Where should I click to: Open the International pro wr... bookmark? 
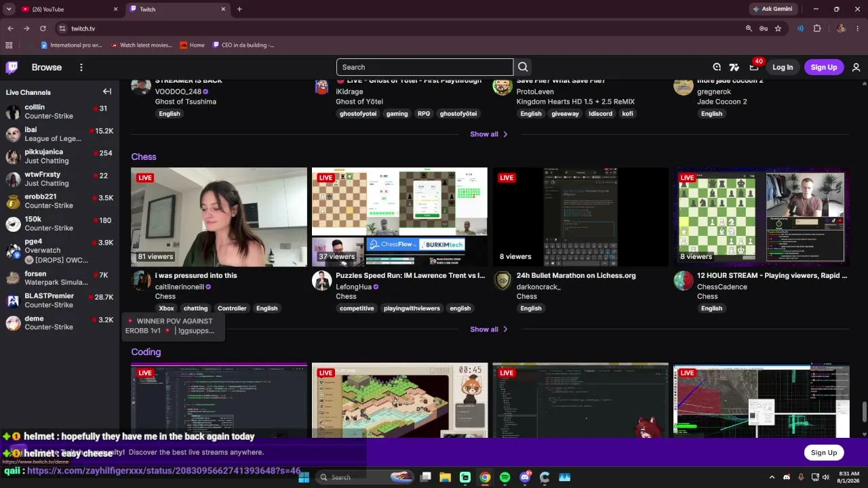coord(71,45)
